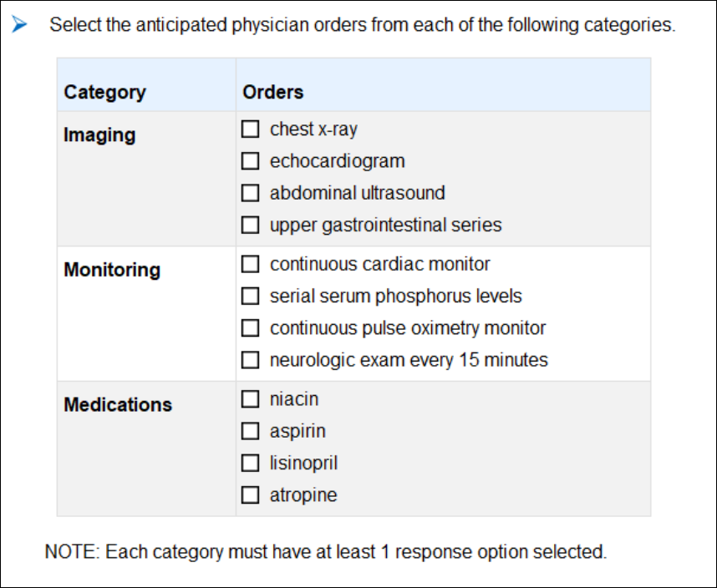Screen dimensions: 717x588
Task: Select the atropine checkbox
Action: (x=250, y=494)
